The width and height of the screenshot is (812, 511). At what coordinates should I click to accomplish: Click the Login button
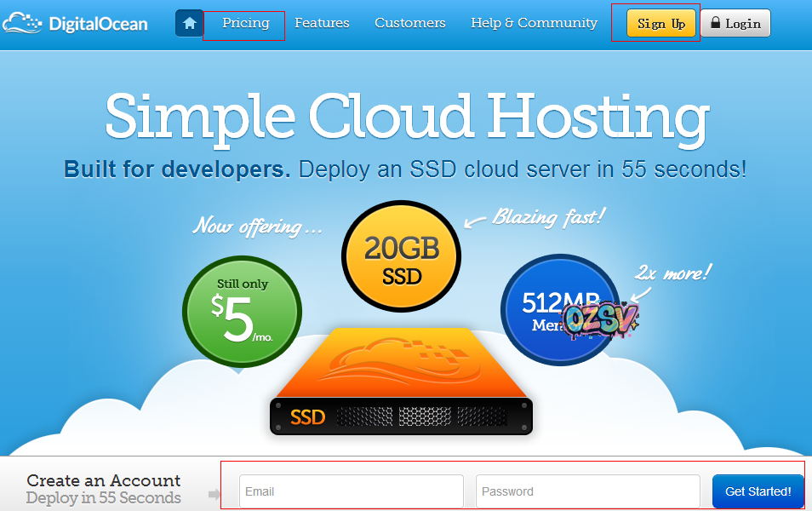(735, 23)
